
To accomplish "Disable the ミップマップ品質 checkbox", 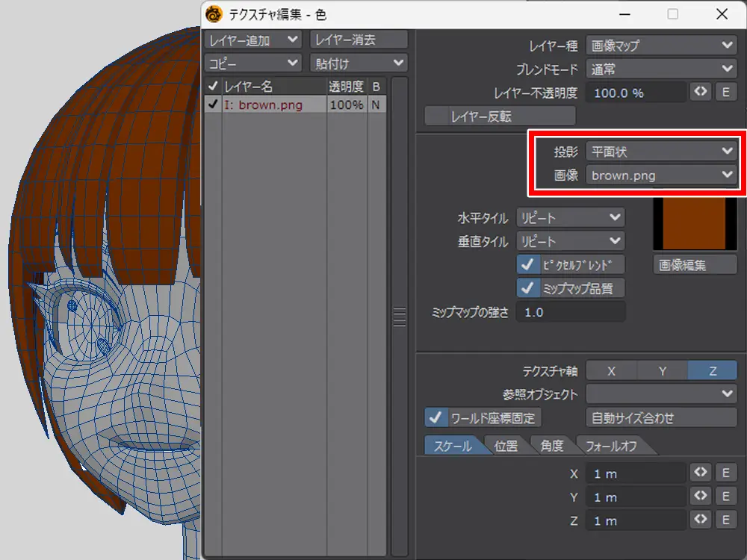I will coord(529,288).
